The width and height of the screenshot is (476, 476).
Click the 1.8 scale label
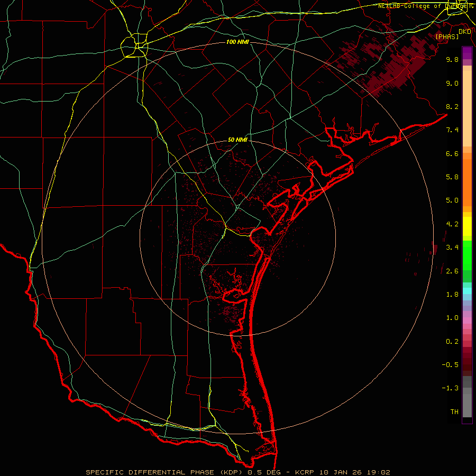tap(452, 295)
